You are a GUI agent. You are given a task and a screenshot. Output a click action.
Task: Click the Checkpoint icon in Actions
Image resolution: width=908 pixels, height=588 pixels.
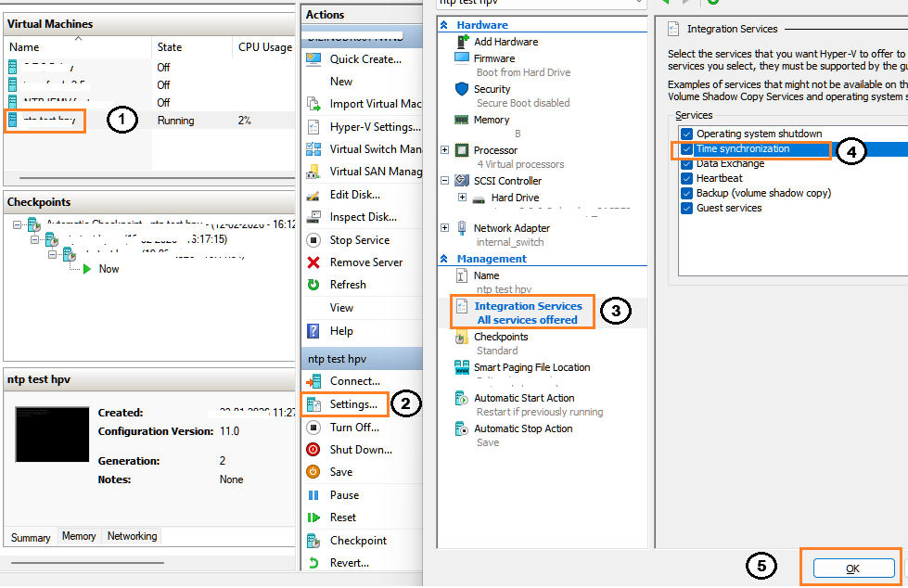313,541
